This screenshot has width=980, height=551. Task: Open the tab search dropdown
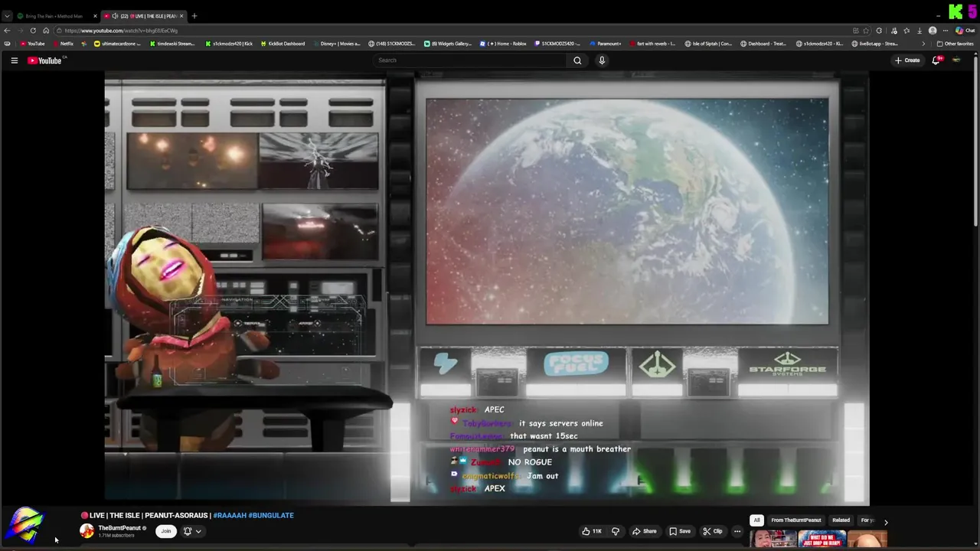pyautogui.click(x=7, y=16)
